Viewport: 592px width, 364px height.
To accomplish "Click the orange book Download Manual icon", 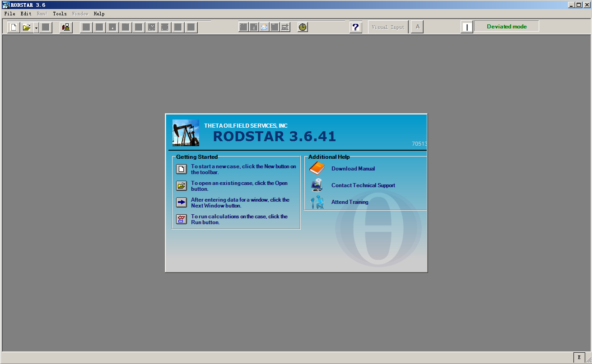I will [x=317, y=169].
